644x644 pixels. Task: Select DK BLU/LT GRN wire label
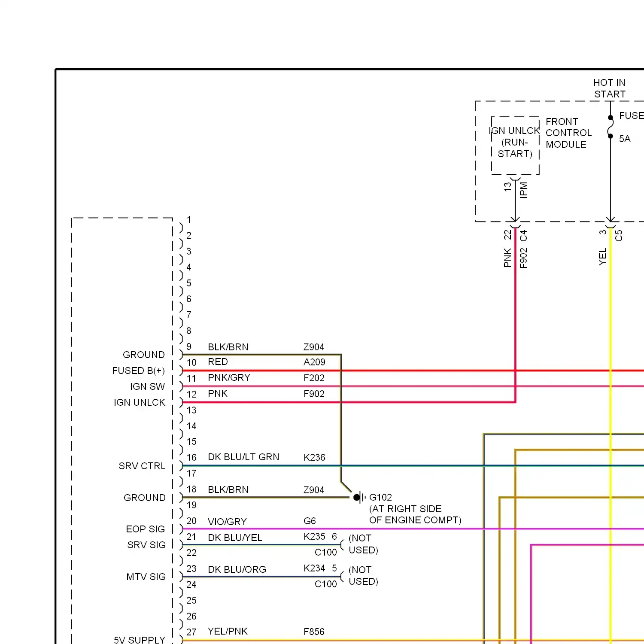tap(243, 457)
